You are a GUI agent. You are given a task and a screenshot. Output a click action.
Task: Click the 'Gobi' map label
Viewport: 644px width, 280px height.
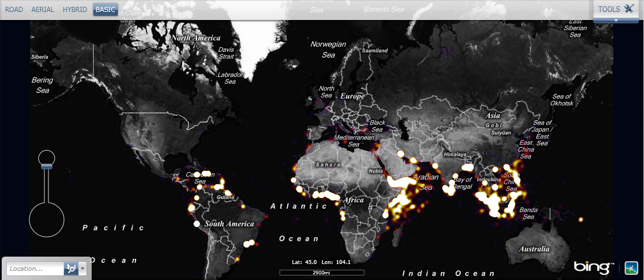tap(494, 125)
